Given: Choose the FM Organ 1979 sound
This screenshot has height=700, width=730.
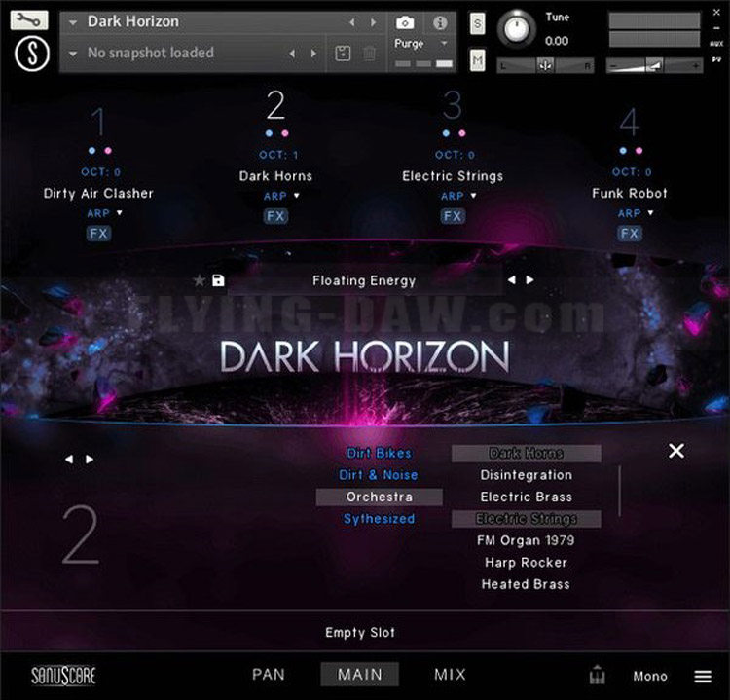Looking at the screenshot, I should [x=526, y=540].
